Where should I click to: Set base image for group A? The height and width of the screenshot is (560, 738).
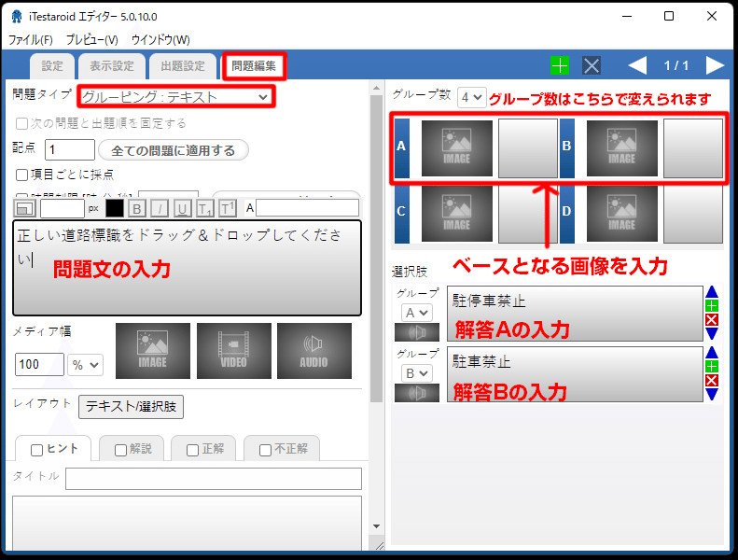click(x=456, y=147)
